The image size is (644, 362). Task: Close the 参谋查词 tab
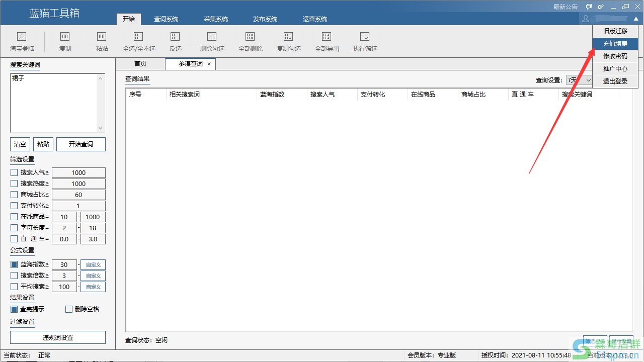click(x=209, y=64)
